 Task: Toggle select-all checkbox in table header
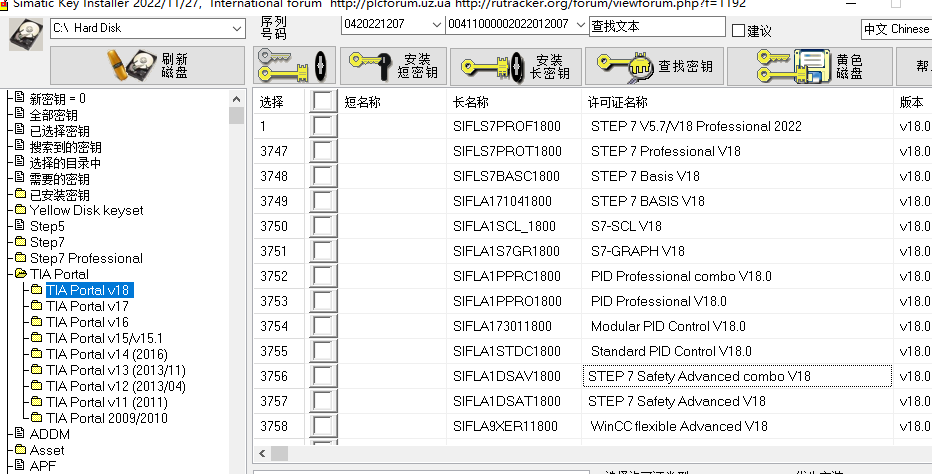(x=323, y=101)
